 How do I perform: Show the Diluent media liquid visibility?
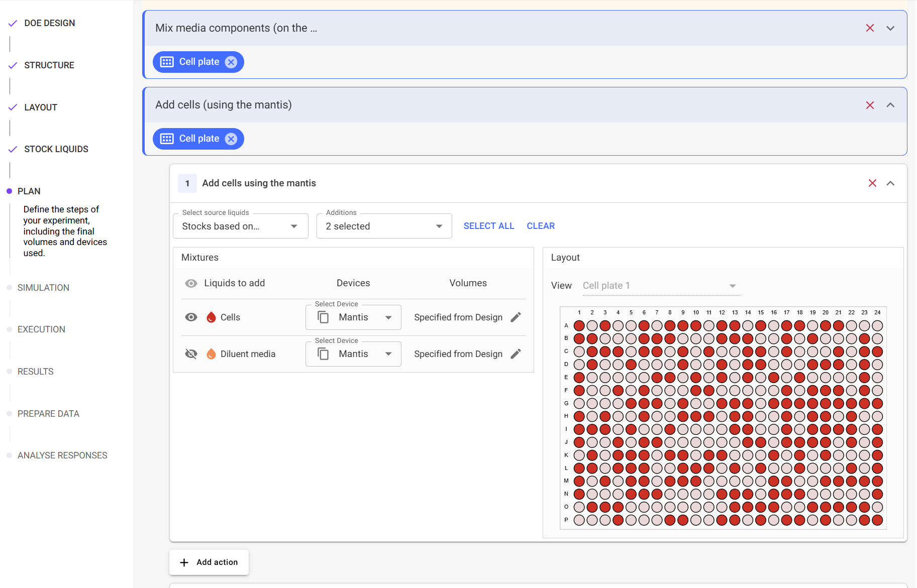[191, 354]
